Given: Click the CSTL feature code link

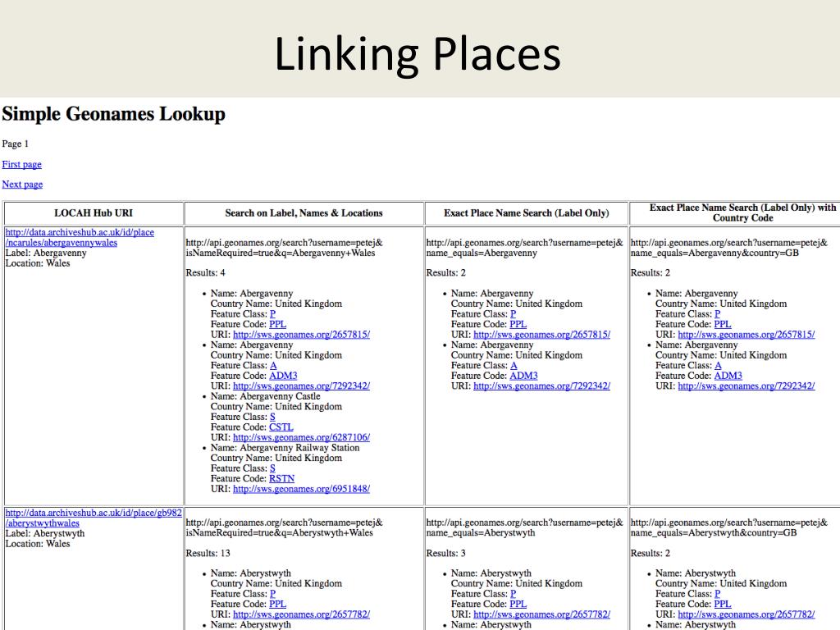Looking at the screenshot, I should [x=281, y=427].
